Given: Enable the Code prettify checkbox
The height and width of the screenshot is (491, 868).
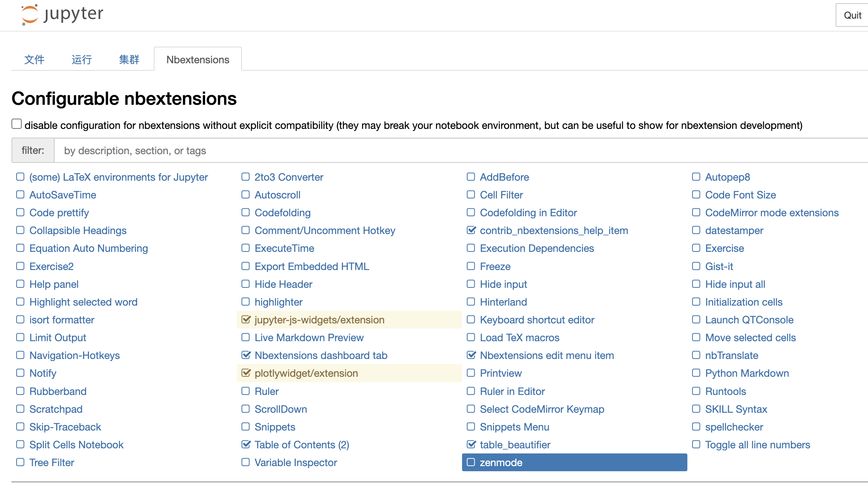Looking at the screenshot, I should pos(20,212).
